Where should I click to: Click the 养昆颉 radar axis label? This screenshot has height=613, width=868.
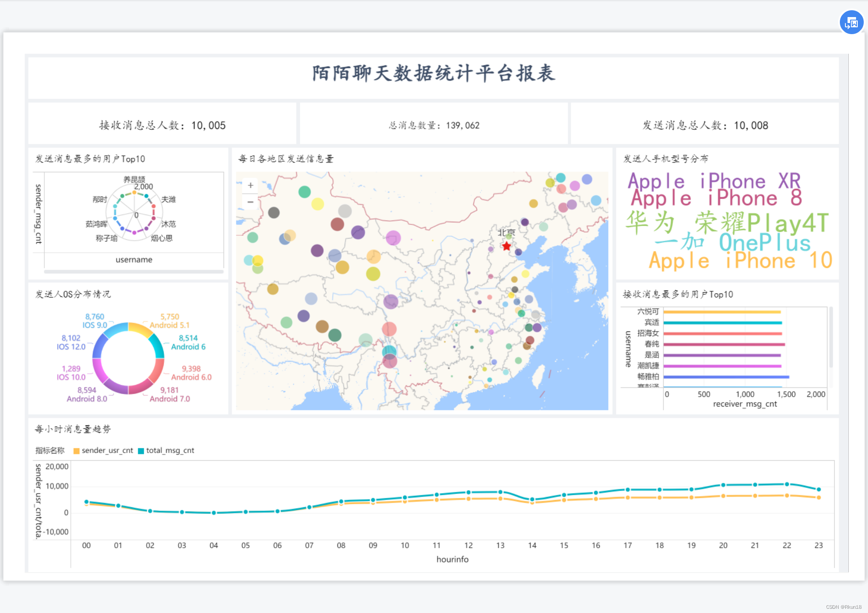[x=134, y=179]
